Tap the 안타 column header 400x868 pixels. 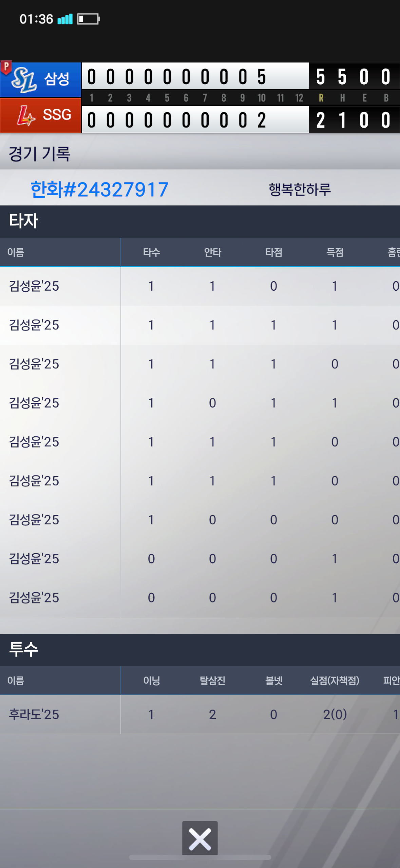coord(212,252)
